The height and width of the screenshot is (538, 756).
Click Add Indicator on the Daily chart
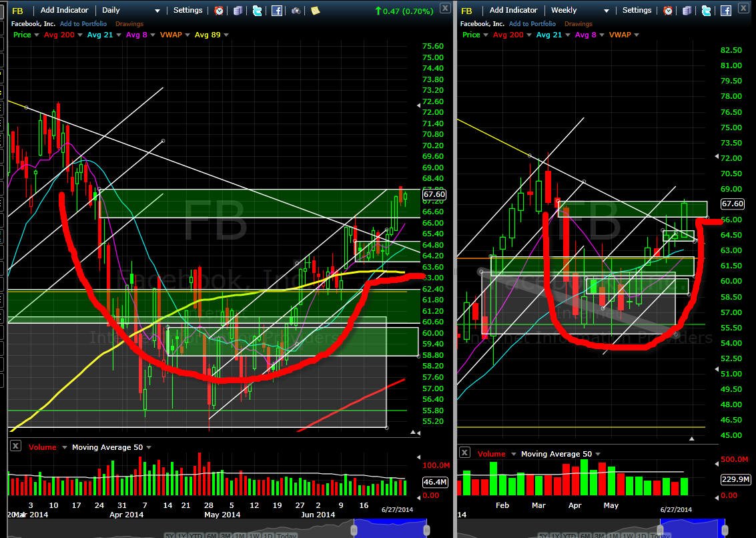pos(64,10)
